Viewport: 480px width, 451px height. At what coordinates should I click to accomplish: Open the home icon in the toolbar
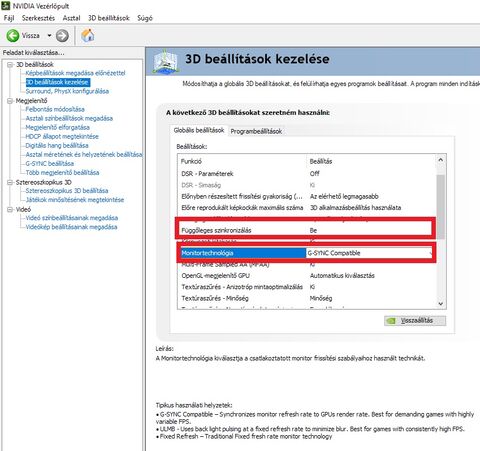point(88,35)
